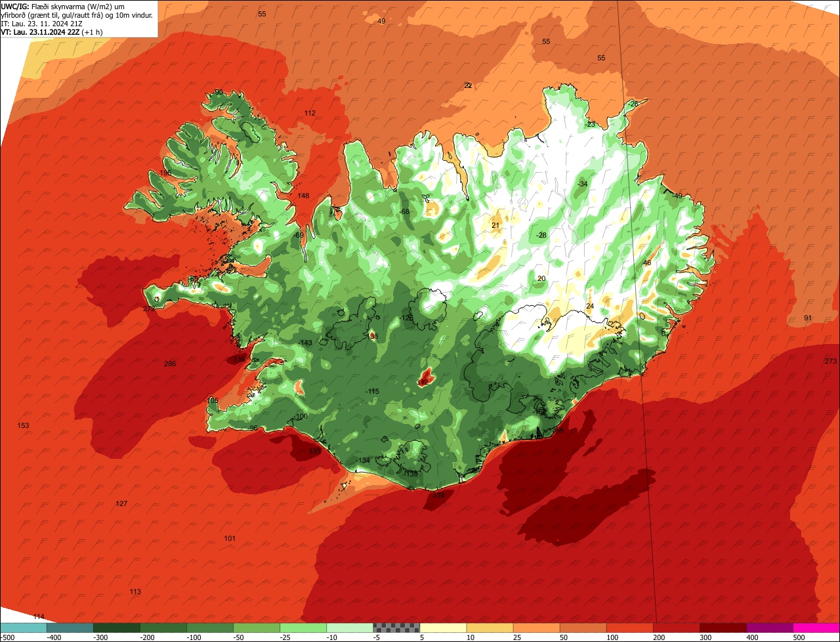
Task: Click the map value 91 east of Iceland
Action: [808, 318]
